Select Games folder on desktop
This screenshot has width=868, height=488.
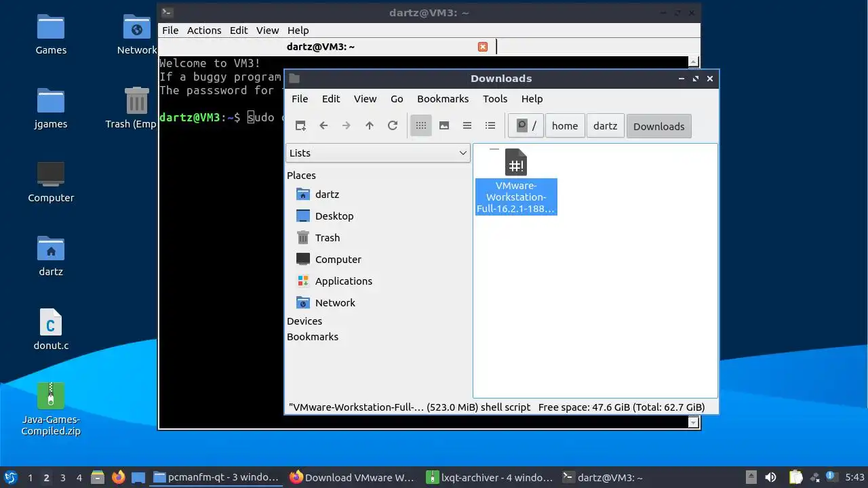[x=51, y=34]
